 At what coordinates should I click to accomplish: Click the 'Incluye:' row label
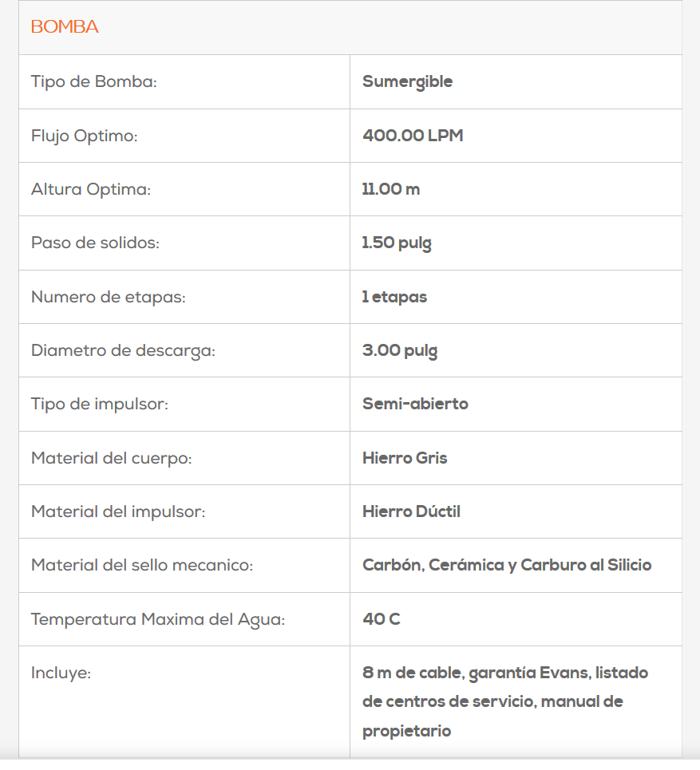[x=61, y=673]
